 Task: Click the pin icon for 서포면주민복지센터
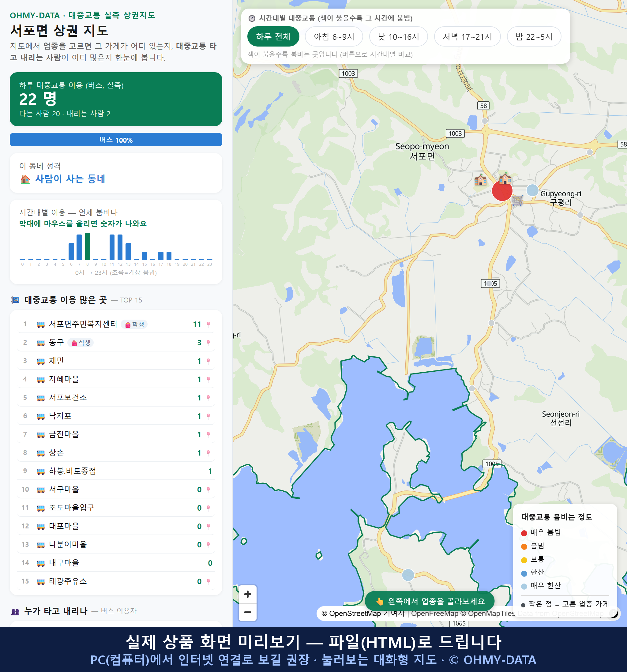pyautogui.click(x=208, y=325)
